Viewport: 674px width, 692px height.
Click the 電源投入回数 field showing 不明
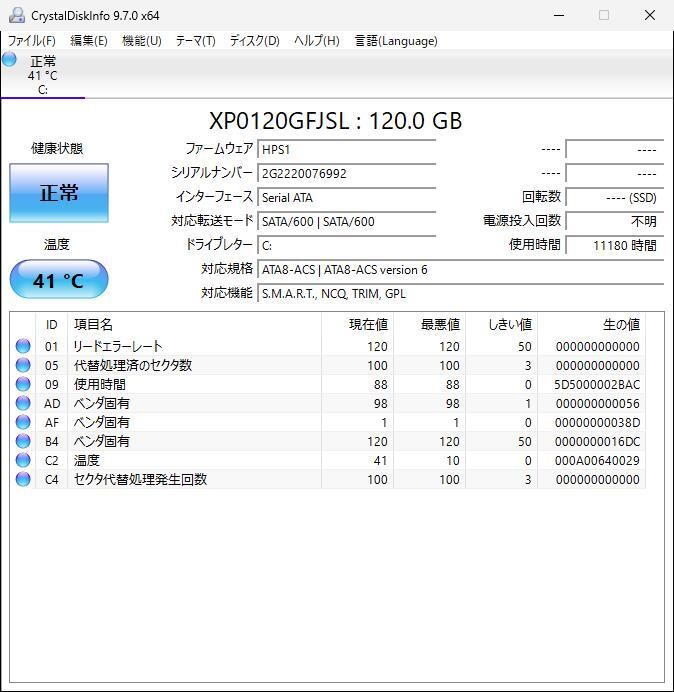614,221
